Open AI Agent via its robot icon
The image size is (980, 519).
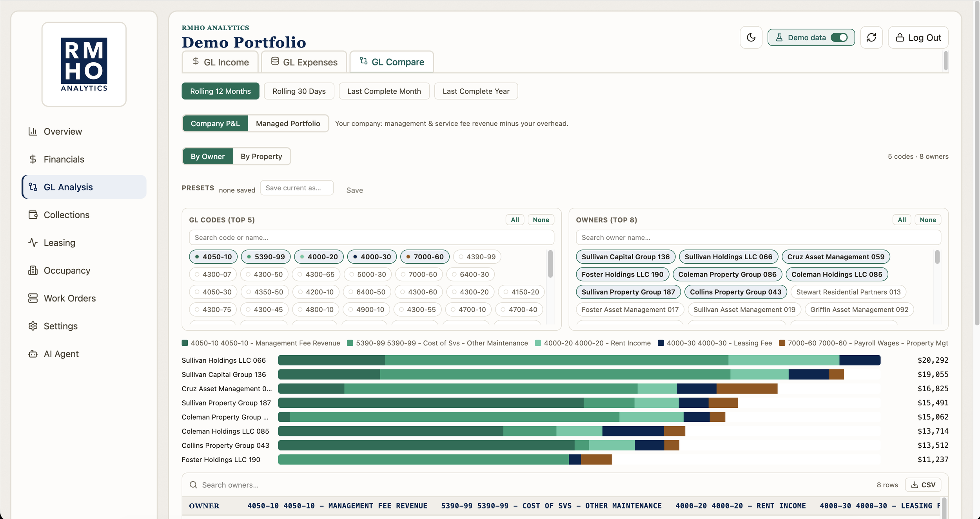click(x=33, y=354)
